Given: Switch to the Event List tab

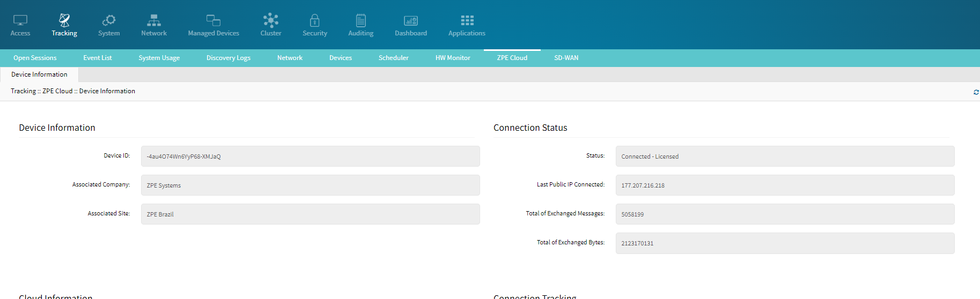Looking at the screenshot, I should tap(98, 58).
